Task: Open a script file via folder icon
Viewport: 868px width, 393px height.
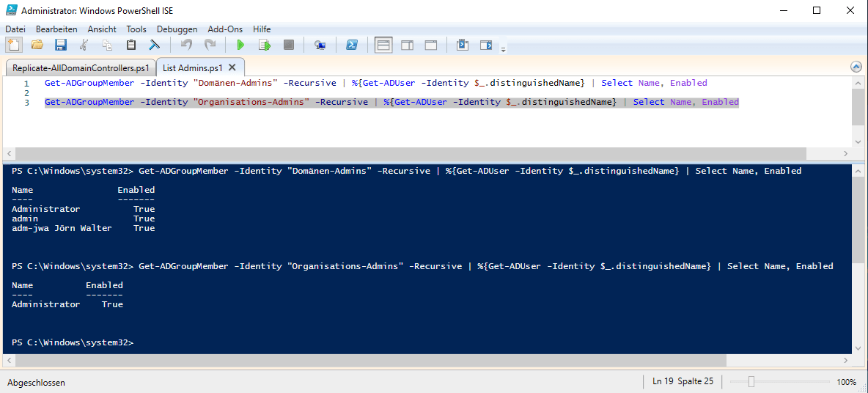Action: pyautogui.click(x=37, y=45)
